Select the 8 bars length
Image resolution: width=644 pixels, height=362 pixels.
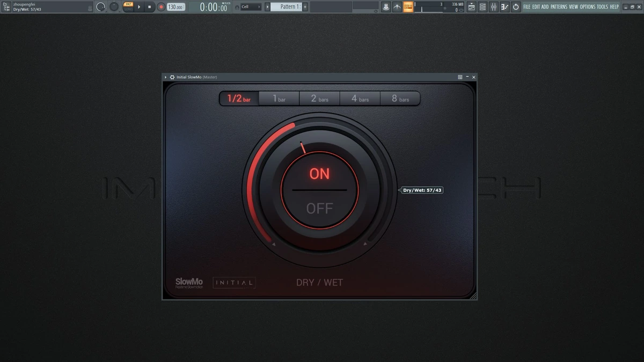coord(400,99)
